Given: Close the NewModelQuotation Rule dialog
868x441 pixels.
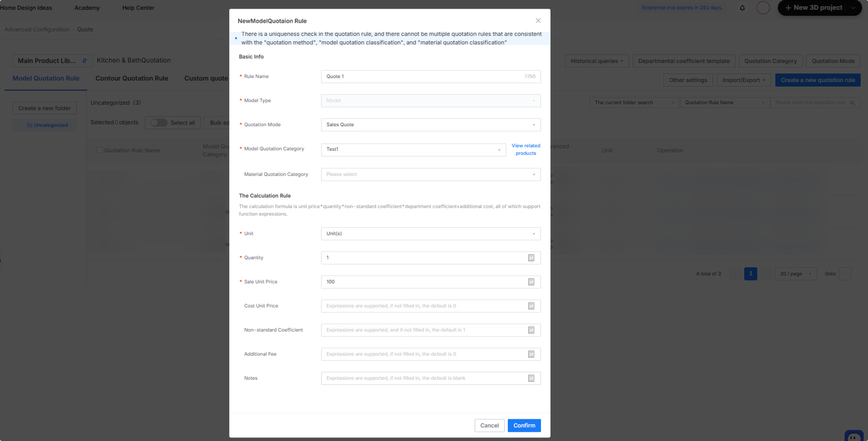Looking at the screenshot, I should click(538, 21).
